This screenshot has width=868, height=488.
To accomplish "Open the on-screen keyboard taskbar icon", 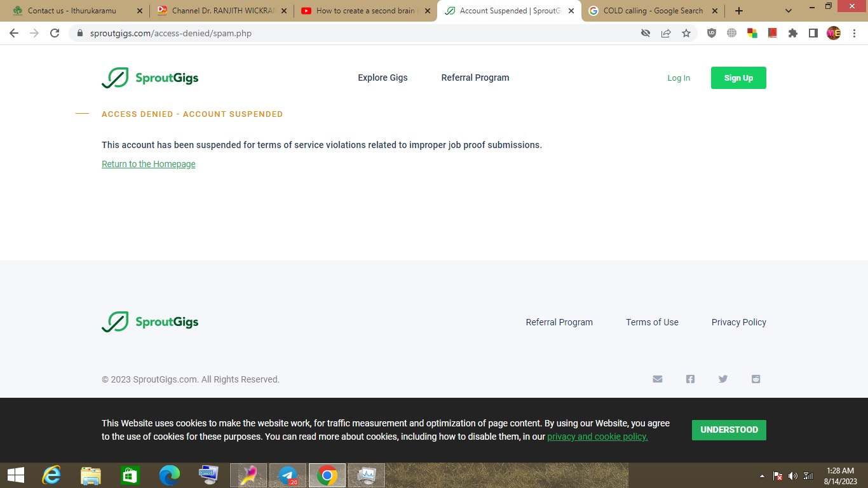I will [x=209, y=475].
